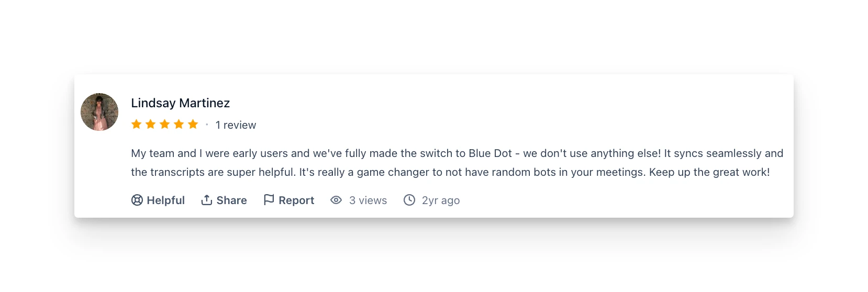Click the "2yr ago" timestamp
Viewport: 868px width, 292px height.
point(441,200)
